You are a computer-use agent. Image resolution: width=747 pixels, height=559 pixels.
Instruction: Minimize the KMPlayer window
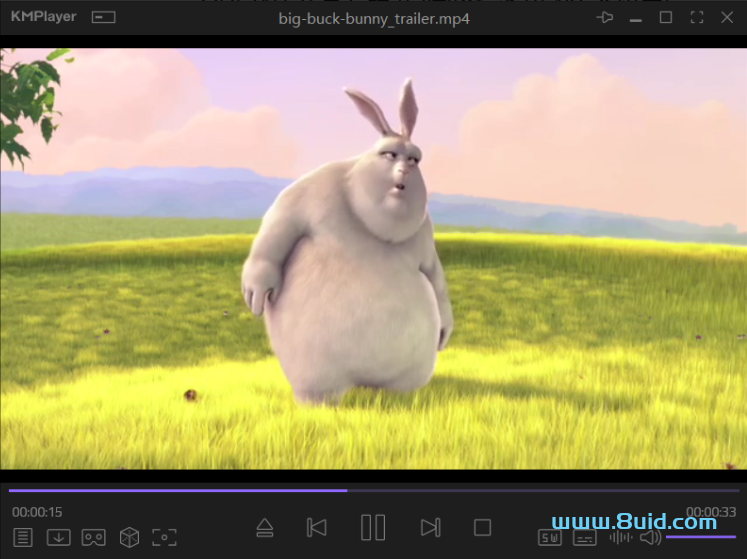pyautogui.click(x=636, y=20)
